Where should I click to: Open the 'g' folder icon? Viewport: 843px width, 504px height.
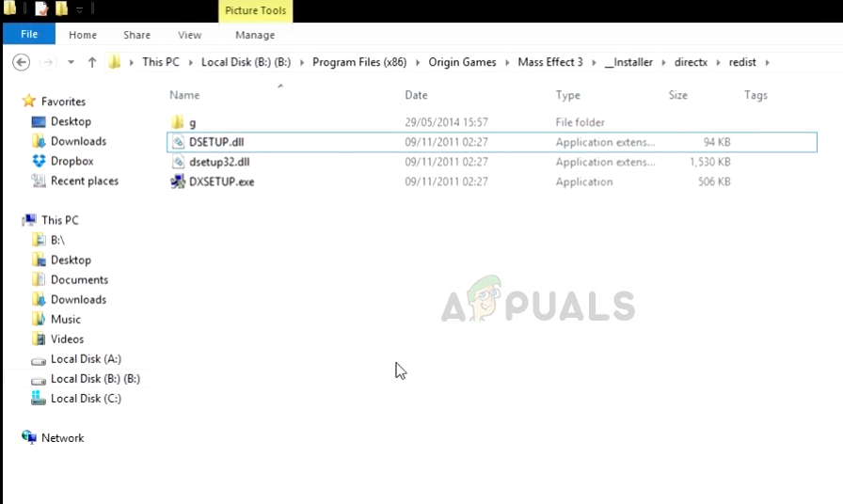(178, 122)
